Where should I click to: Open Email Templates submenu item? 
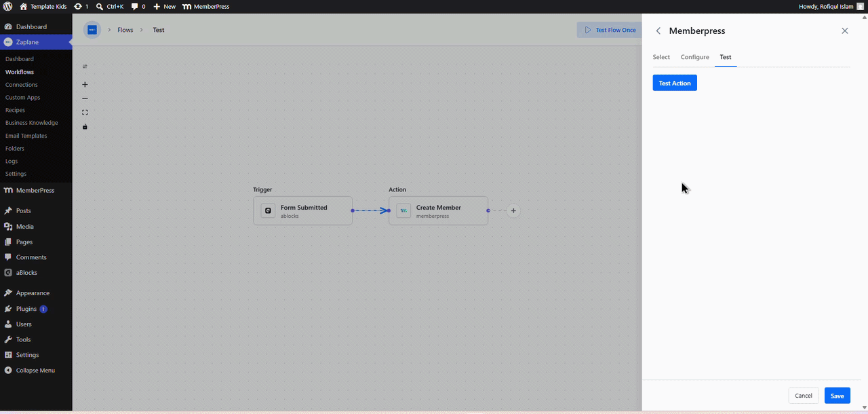coord(26,136)
